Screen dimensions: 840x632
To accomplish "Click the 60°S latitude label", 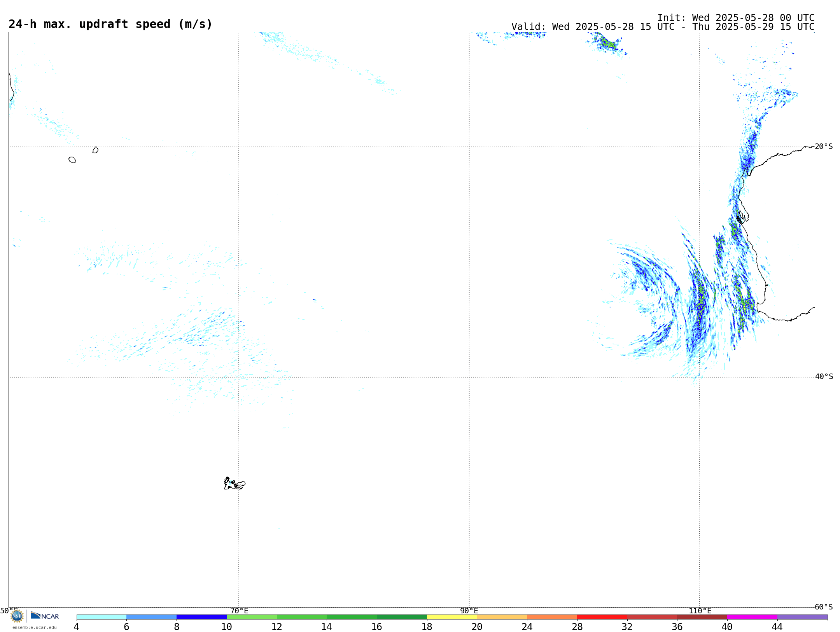I will [x=824, y=607].
